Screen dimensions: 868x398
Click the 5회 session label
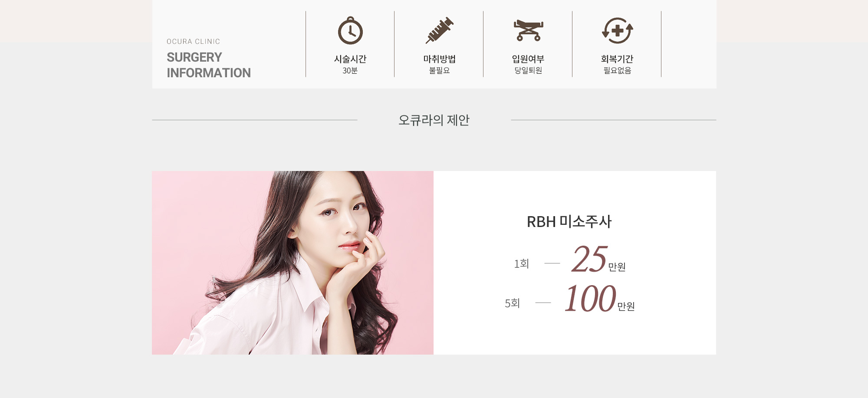512,303
